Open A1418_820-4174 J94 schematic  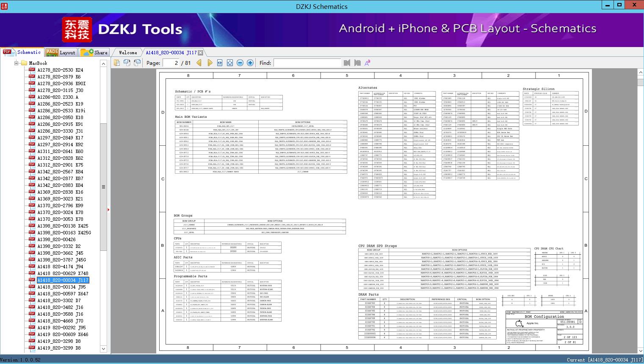(60, 267)
